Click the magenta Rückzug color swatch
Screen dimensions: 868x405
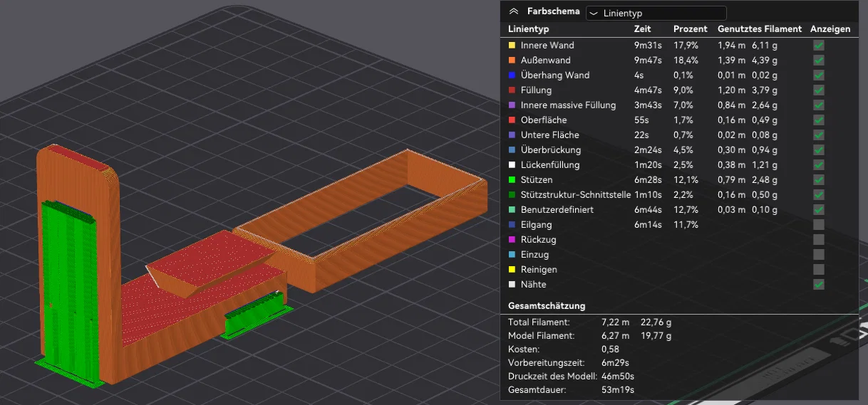coord(511,239)
